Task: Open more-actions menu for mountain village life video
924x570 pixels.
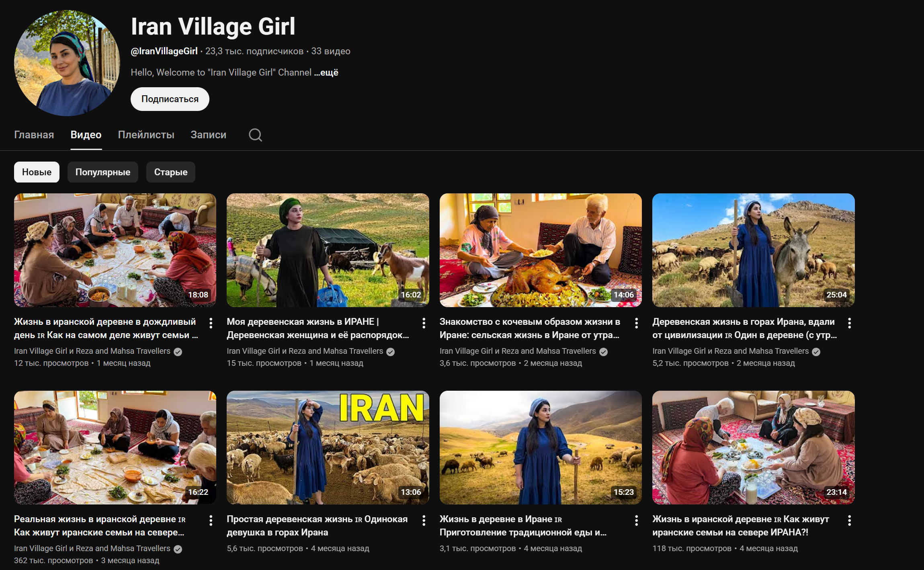Action: (849, 323)
